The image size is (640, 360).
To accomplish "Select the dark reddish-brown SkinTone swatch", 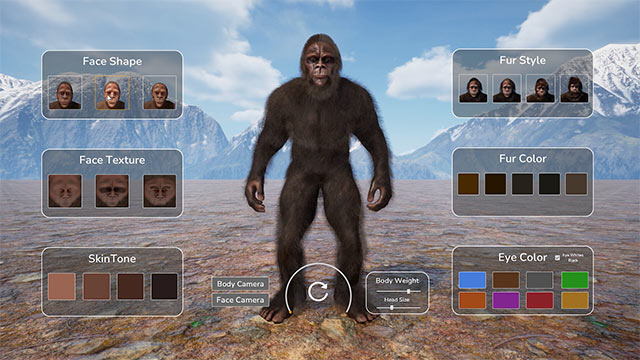I will (x=131, y=287).
